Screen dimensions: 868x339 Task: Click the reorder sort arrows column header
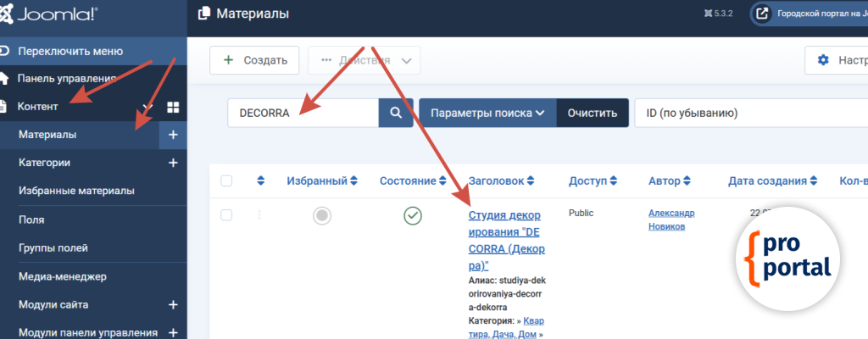pos(261,181)
